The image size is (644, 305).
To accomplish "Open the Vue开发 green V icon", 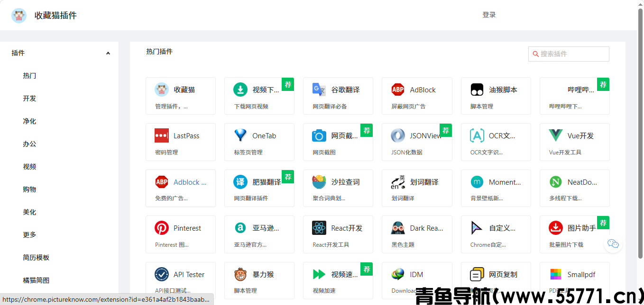I will coord(556,135).
